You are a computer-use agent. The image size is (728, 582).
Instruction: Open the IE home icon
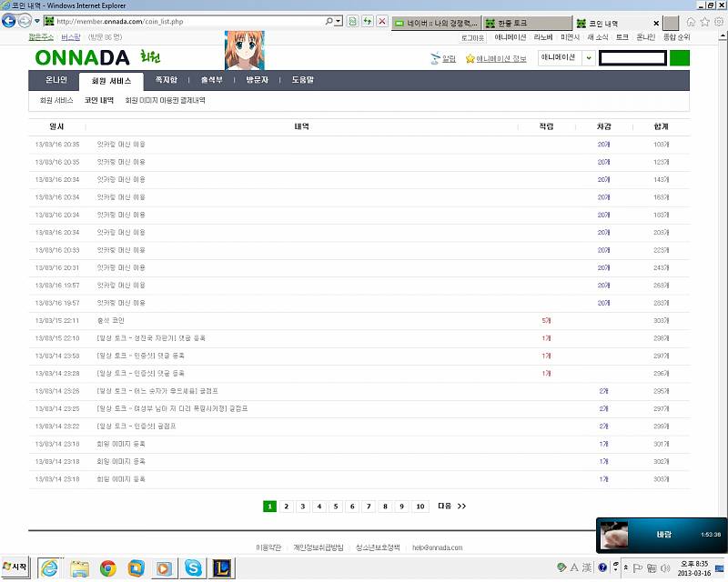[x=692, y=21]
